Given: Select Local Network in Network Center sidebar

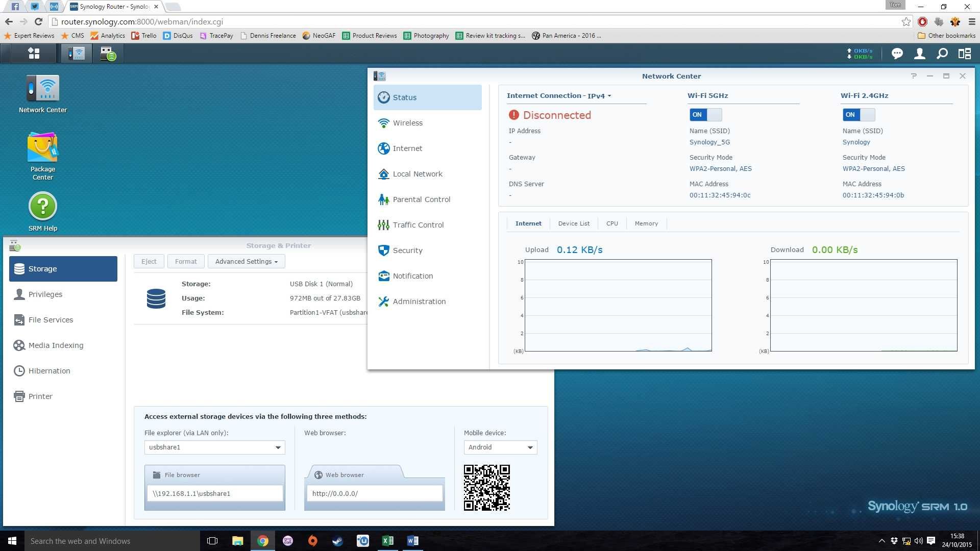Looking at the screenshot, I should tap(427, 174).
